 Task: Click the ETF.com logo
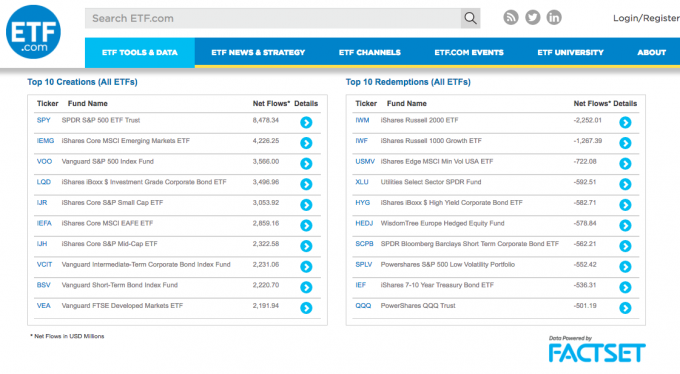click(33, 32)
